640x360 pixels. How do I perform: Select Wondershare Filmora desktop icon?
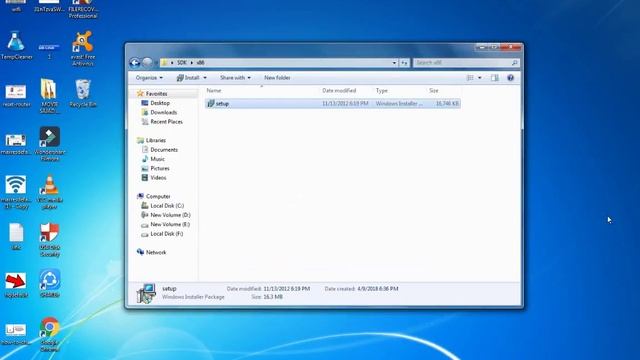tap(50, 144)
